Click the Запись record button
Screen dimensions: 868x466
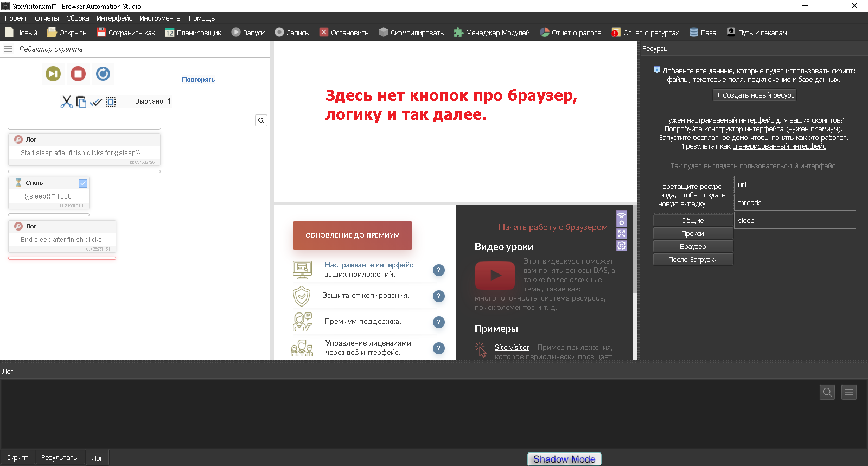(x=292, y=33)
